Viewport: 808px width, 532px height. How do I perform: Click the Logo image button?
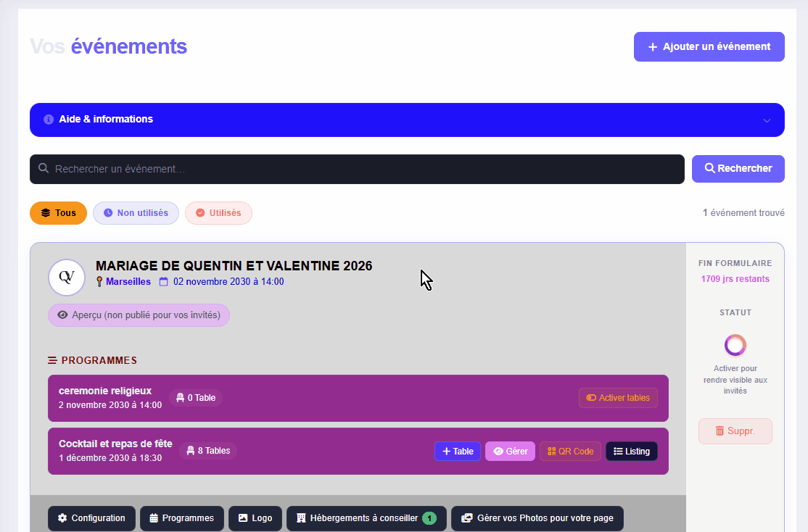(255, 518)
